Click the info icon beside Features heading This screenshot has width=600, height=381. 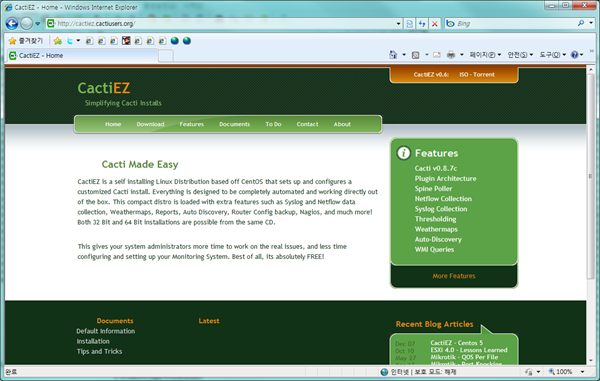(x=403, y=153)
